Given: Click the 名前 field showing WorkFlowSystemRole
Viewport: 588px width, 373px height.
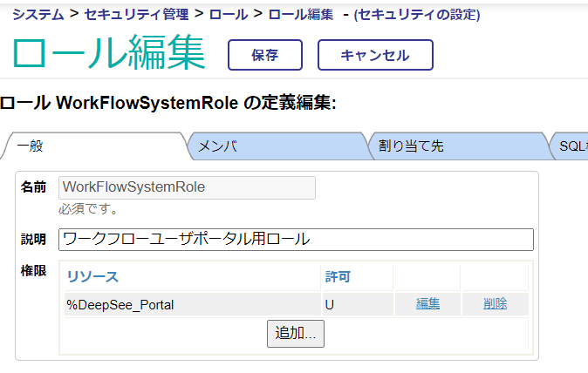Looking at the screenshot, I should point(187,187).
